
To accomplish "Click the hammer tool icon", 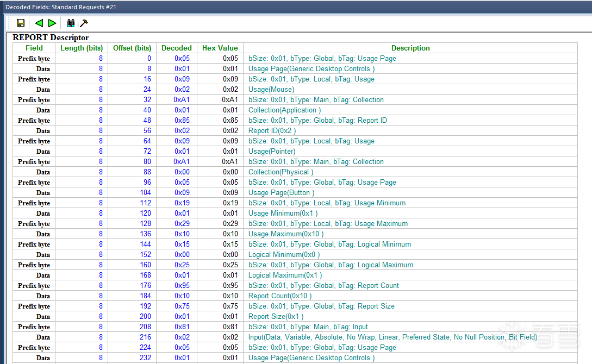I will [83, 23].
